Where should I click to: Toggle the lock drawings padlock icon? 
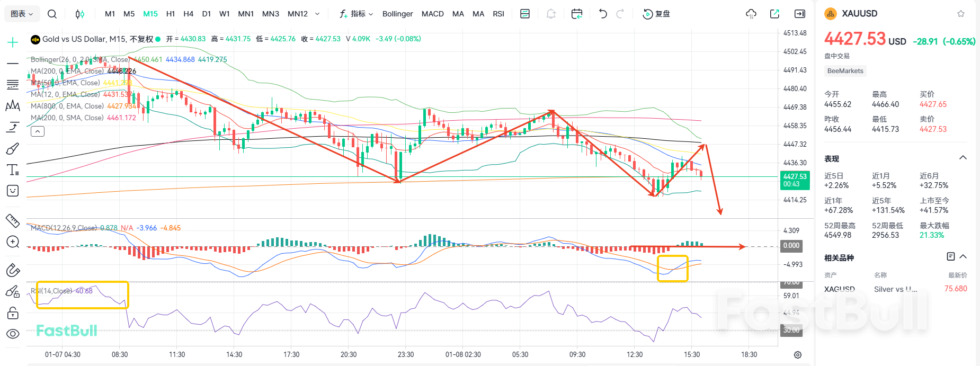click(x=13, y=313)
